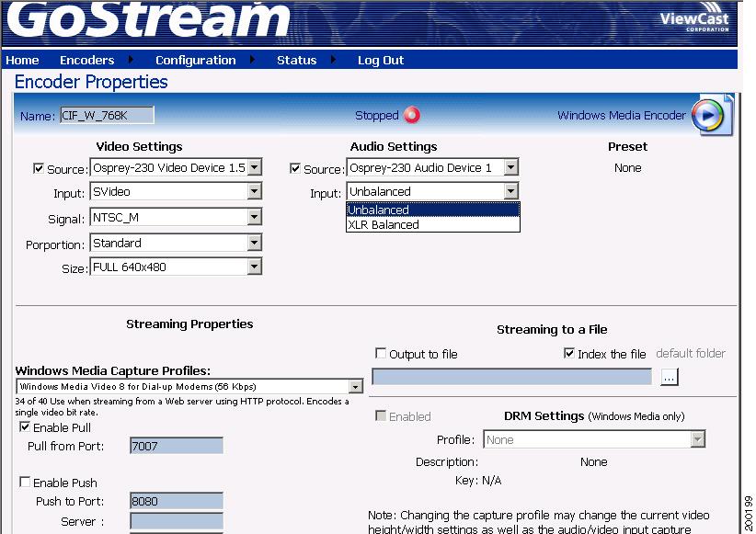This screenshot has width=756, height=534.
Task: Open the Status submenu arrow
Action: click(333, 60)
